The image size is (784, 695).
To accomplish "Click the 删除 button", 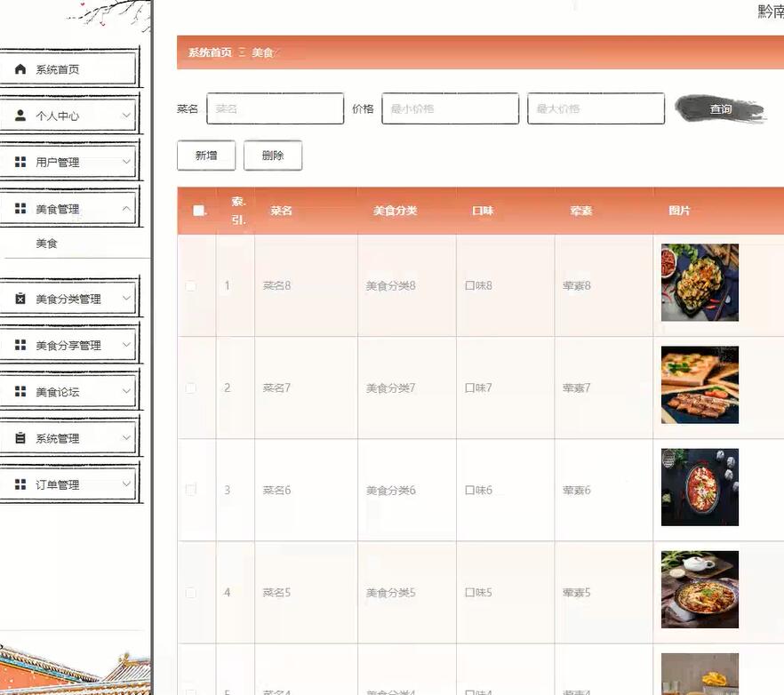I will click(x=273, y=156).
